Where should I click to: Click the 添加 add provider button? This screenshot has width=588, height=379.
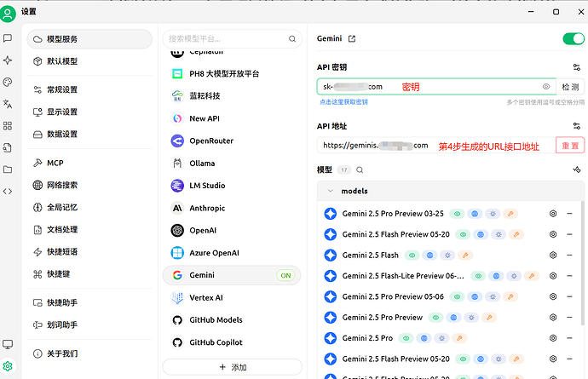pyautogui.click(x=233, y=367)
